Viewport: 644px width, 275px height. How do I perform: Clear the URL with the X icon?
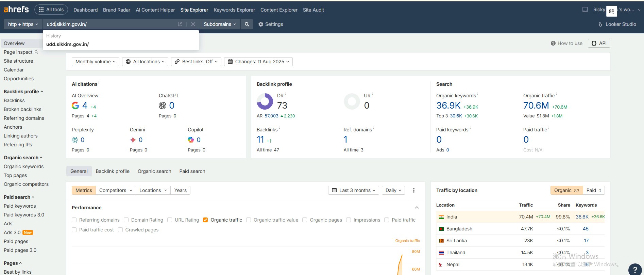193,24
